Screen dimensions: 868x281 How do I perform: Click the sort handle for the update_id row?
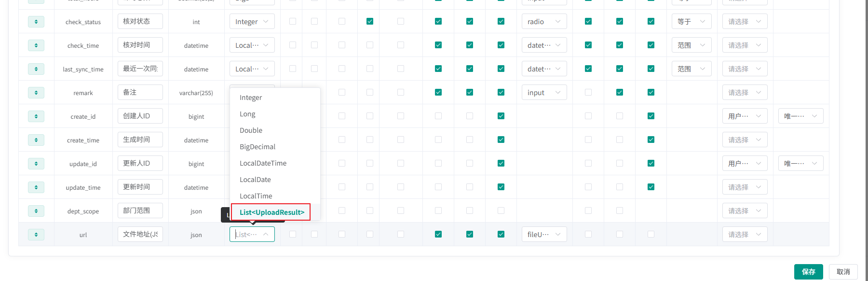36,164
